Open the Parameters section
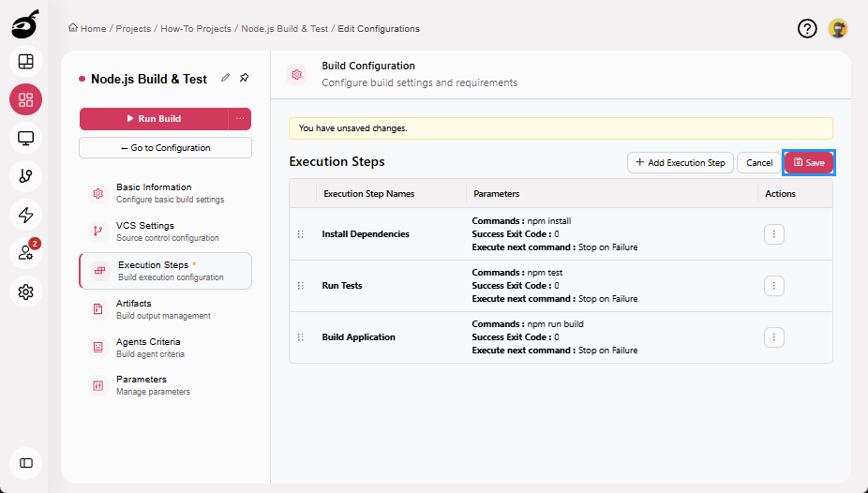This screenshot has height=493, width=868. (165, 385)
